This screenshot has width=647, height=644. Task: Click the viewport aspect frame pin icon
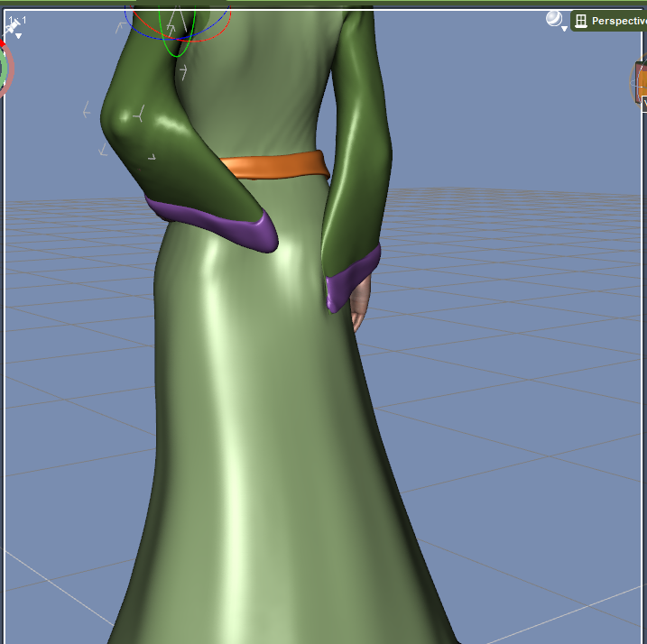(x=13, y=25)
